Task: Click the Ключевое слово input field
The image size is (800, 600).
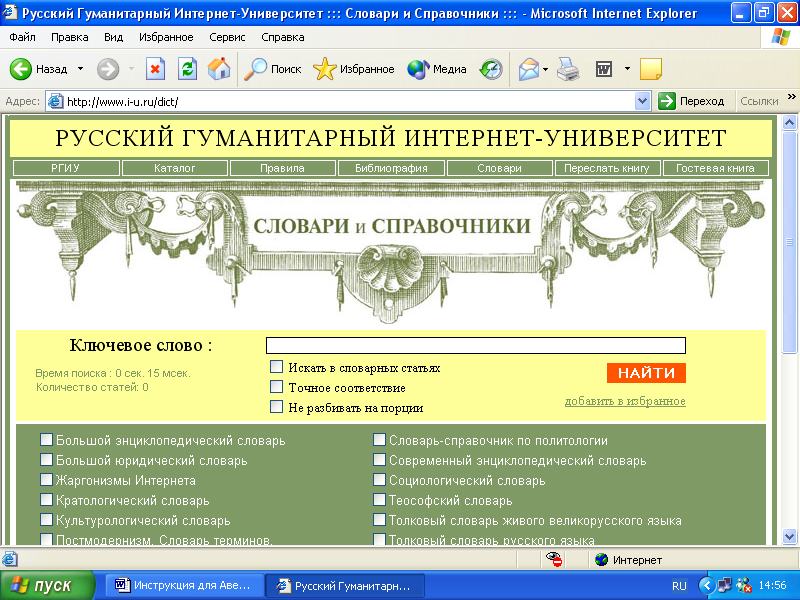Action: [476, 345]
